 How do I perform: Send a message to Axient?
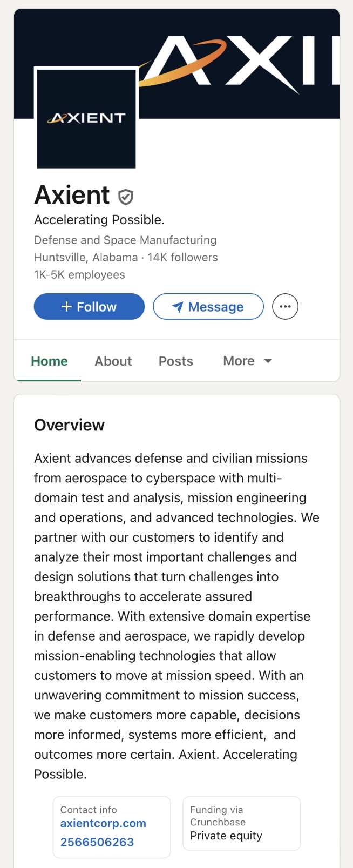pos(208,307)
